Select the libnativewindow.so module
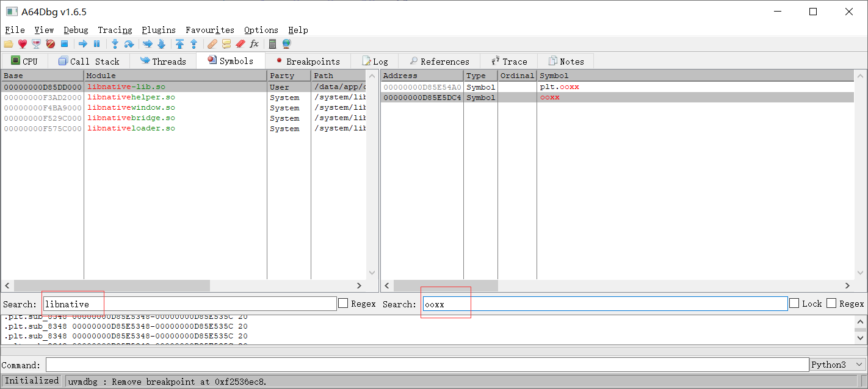This screenshot has height=389, width=868. (183, 107)
